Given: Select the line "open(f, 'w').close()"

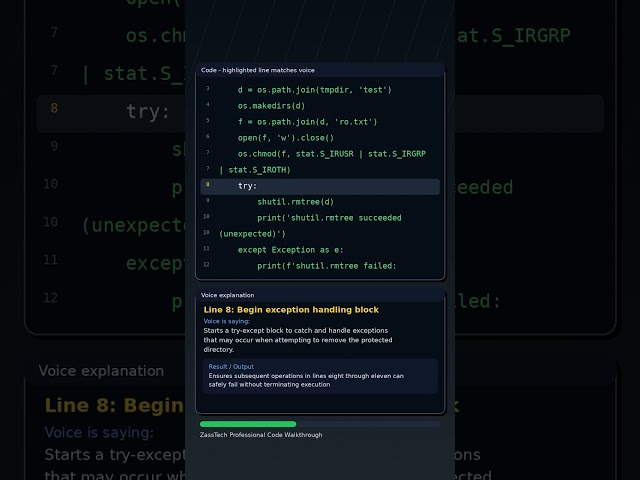Looking at the screenshot, I should [x=286, y=138].
